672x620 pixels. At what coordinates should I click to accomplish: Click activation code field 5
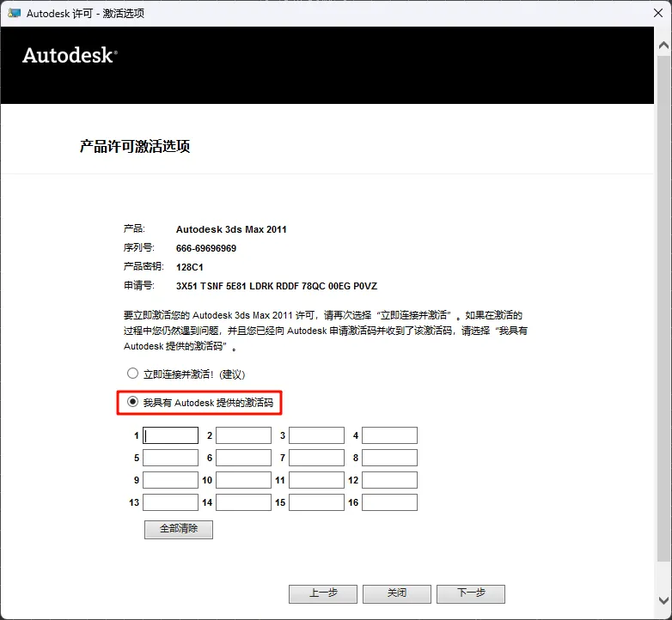click(170, 458)
